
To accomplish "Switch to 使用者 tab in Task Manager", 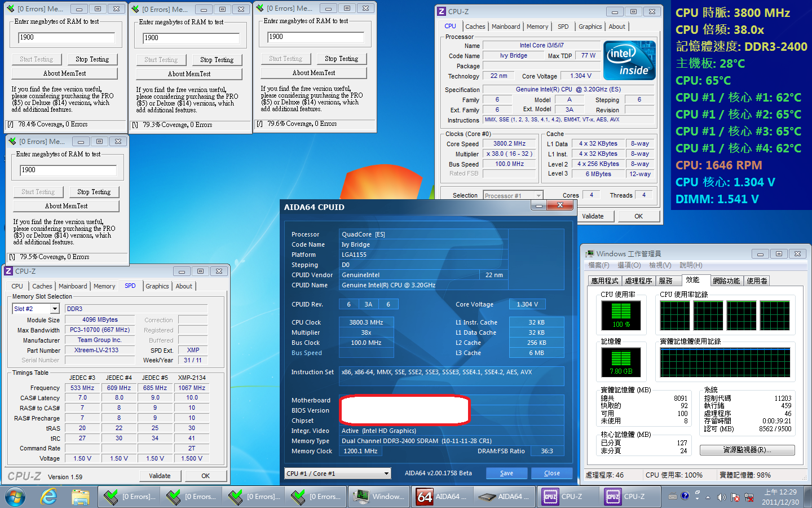I will pos(757,281).
